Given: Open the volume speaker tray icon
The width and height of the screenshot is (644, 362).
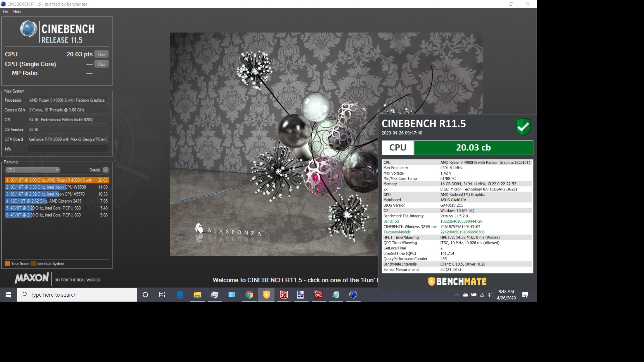Looking at the screenshot, I should tap(490, 295).
